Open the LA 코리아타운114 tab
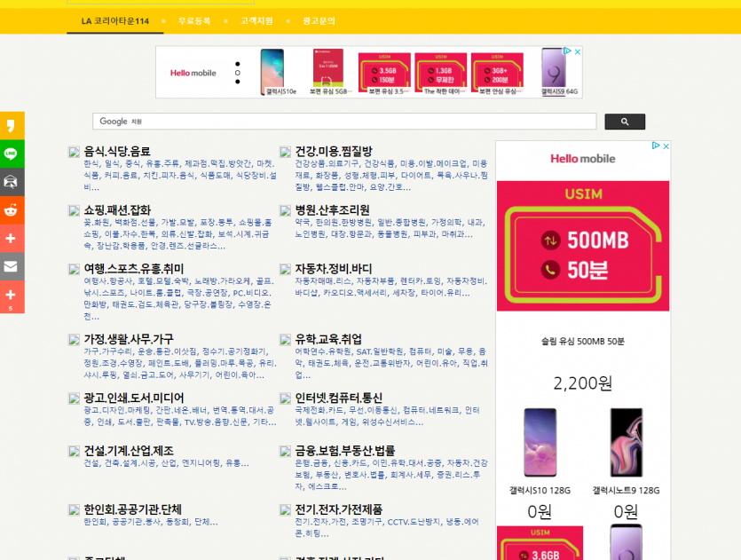The width and height of the screenshot is (741, 560). [114, 20]
